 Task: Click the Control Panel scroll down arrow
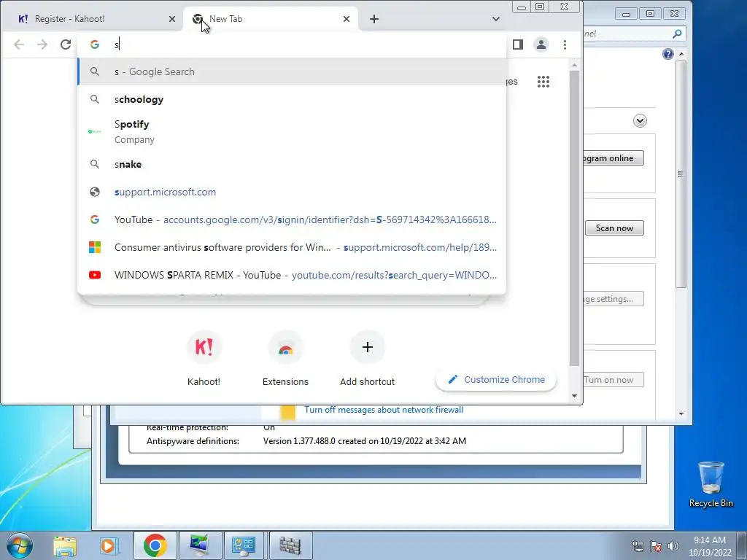[x=681, y=414]
